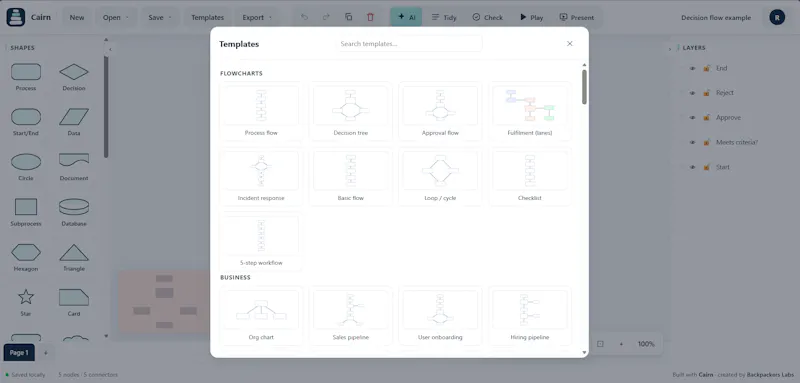Collapse the Layers panel chevron

[x=670, y=49]
